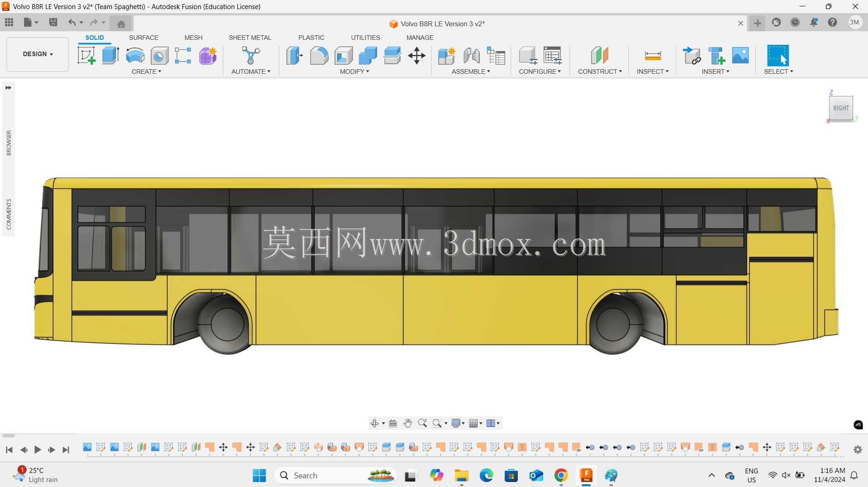Image resolution: width=868 pixels, height=487 pixels.
Task: Expand the MODIFY menu
Action: (355, 72)
